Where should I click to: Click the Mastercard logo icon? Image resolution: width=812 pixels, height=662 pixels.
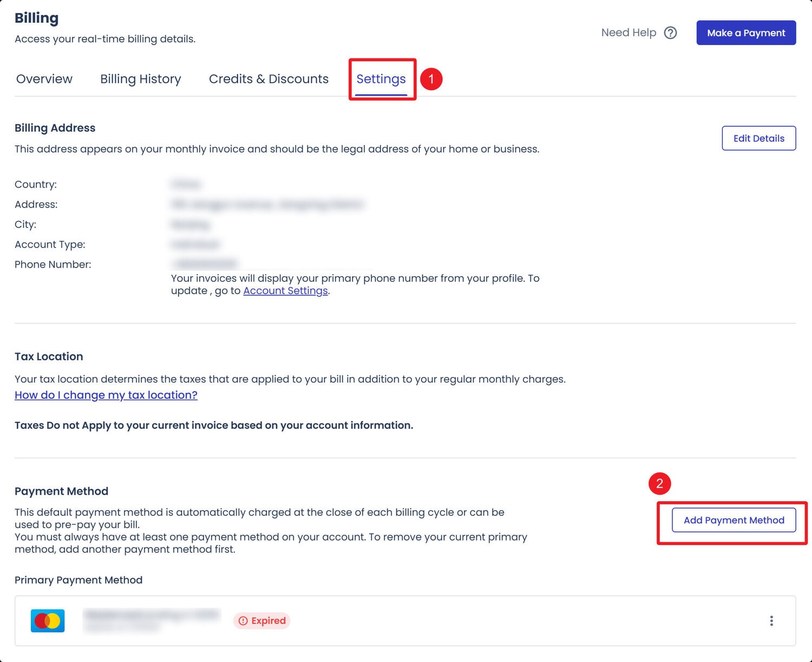(48, 621)
